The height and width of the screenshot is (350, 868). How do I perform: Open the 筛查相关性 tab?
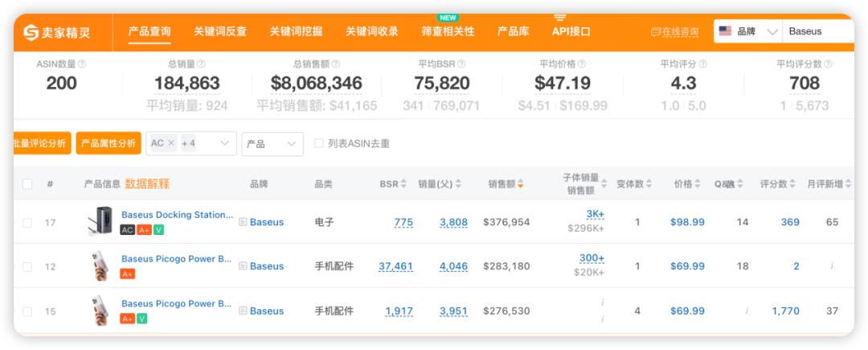pyautogui.click(x=448, y=31)
